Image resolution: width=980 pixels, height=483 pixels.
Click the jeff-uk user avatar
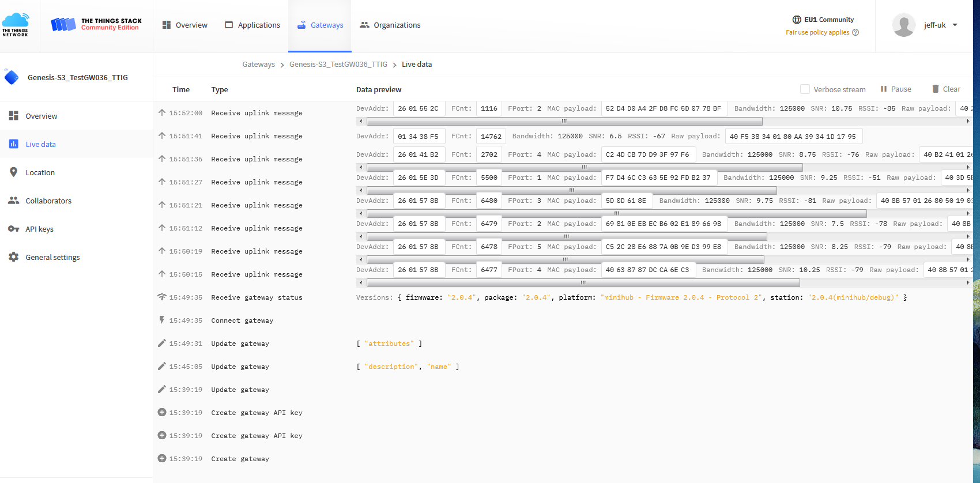tap(903, 25)
